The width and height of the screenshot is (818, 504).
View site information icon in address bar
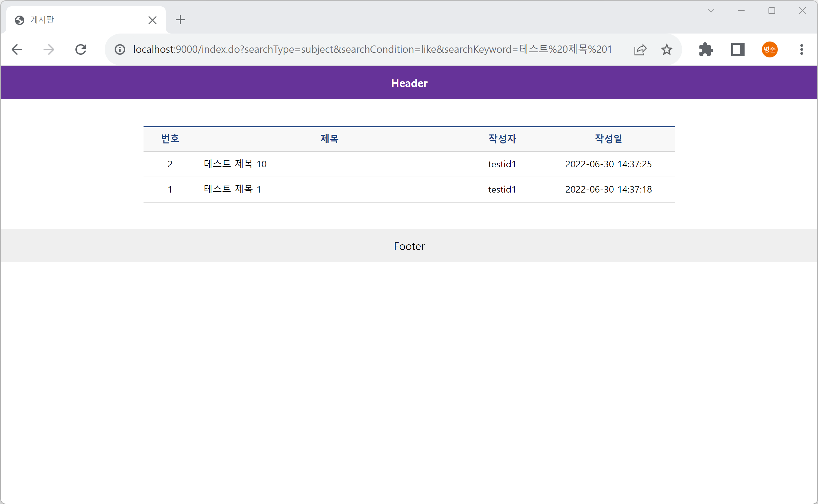pyautogui.click(x=120, y=50)
